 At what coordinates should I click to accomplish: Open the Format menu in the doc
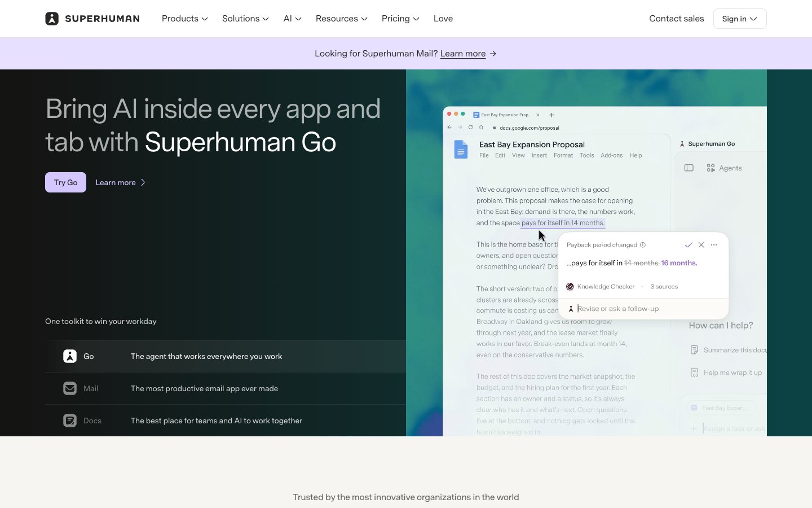coord(563,155)
